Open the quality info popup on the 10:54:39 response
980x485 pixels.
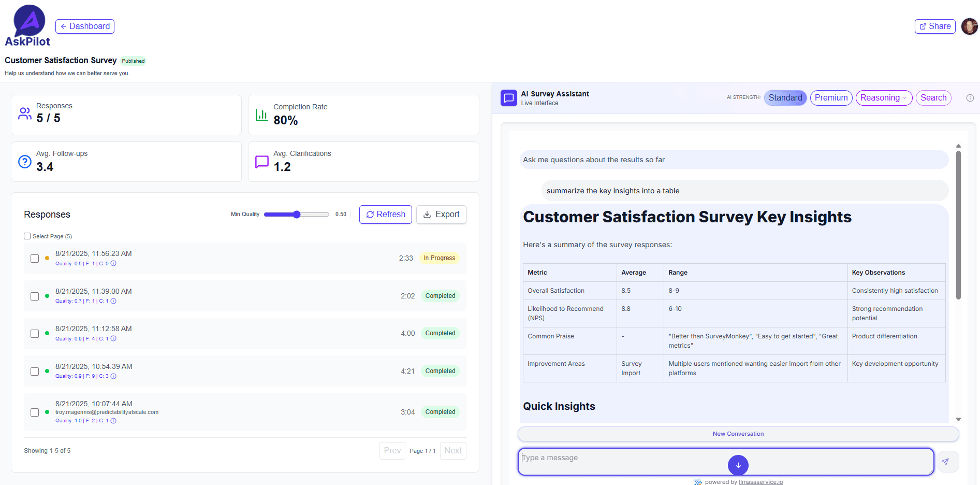point(113,376)
